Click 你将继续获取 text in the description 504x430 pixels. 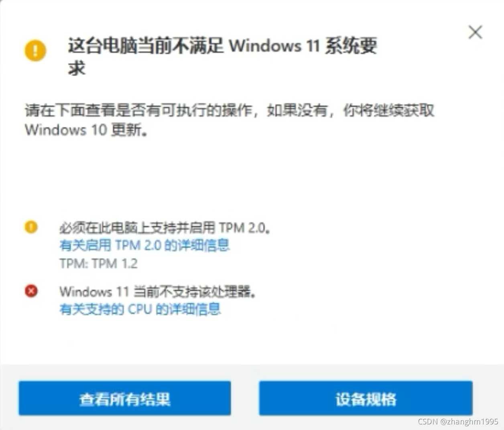point(388,110)
